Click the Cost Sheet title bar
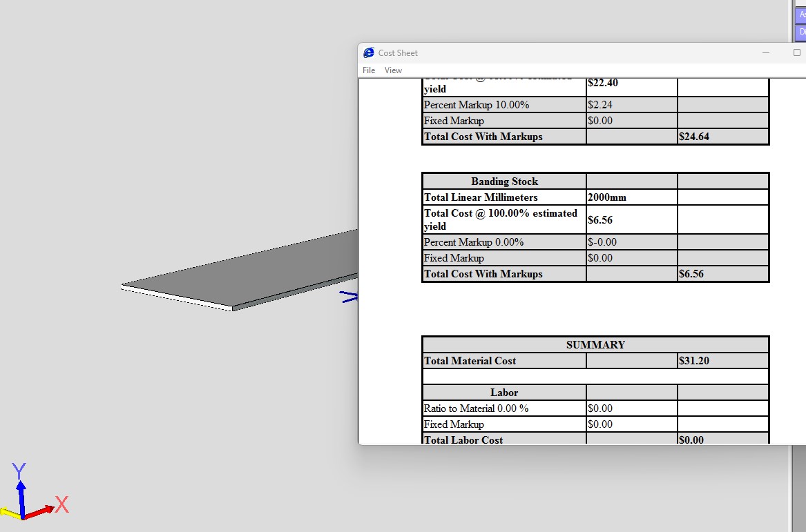The width and height of the screenshot is (806, 532). pyautogui.click(x=553, y=53)
